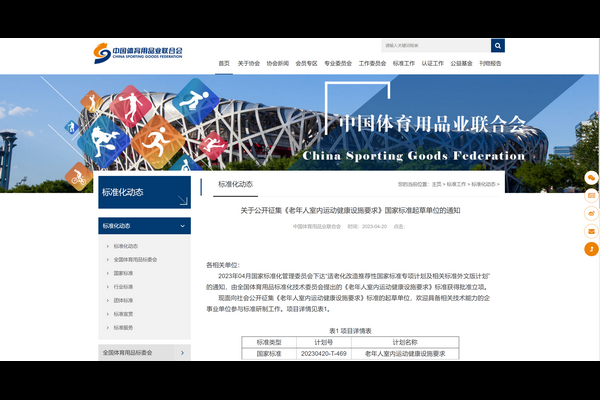Viewport: 600px width, 400px height.
Task: Click the salutation 各相关单位:
Action: pos(223,265)
